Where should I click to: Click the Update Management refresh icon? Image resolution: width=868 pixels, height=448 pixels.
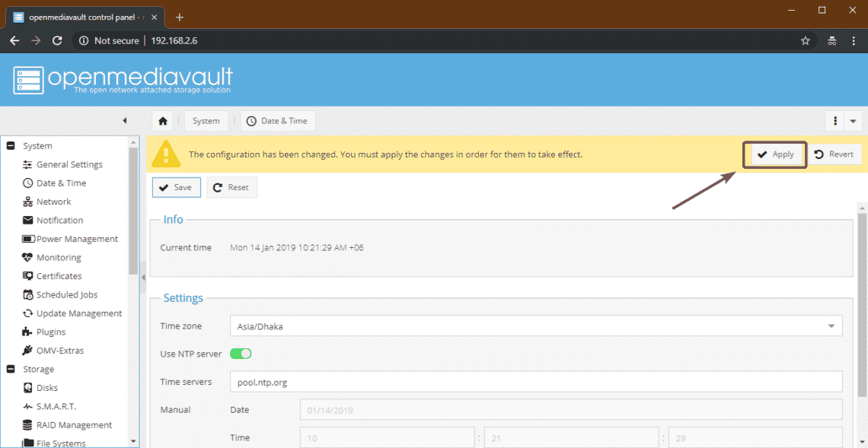27,313
